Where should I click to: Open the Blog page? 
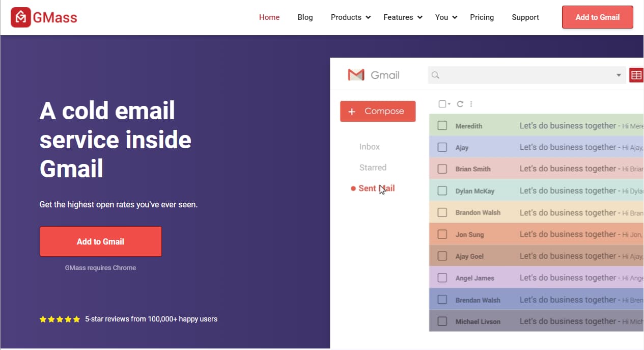click(305, 17)
